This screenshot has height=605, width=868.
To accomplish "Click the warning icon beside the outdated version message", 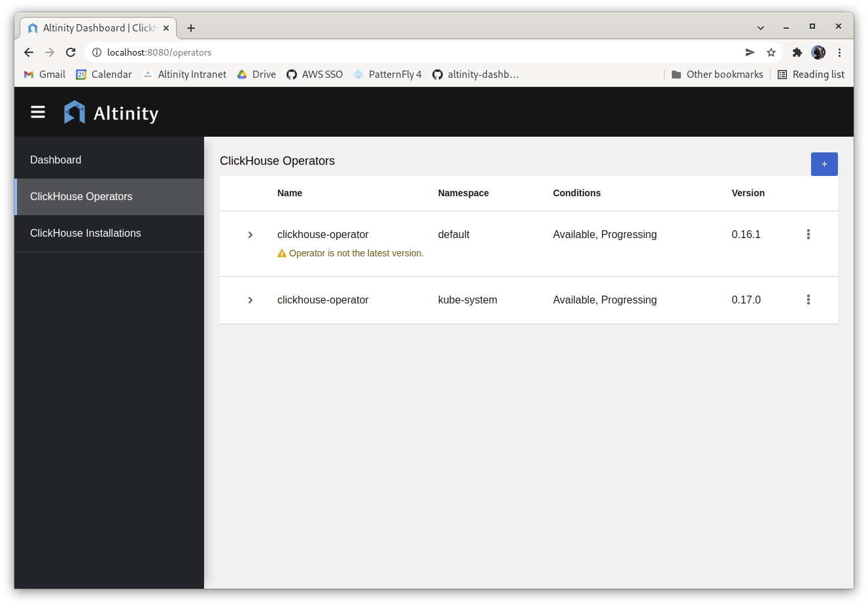I will [281, 252].
